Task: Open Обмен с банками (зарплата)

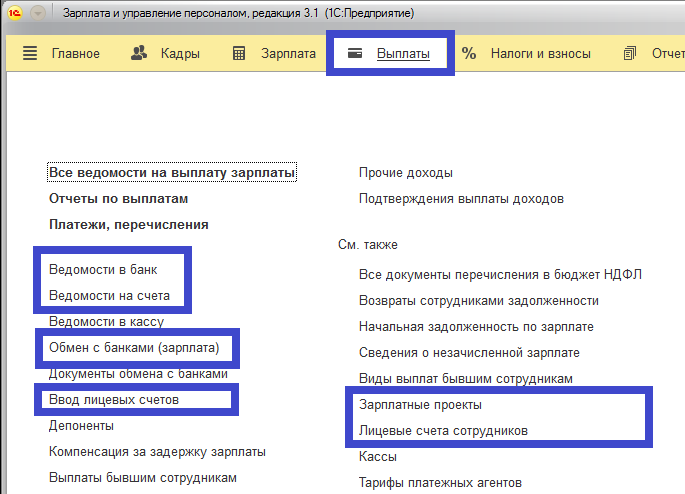Action: [134, 348]
